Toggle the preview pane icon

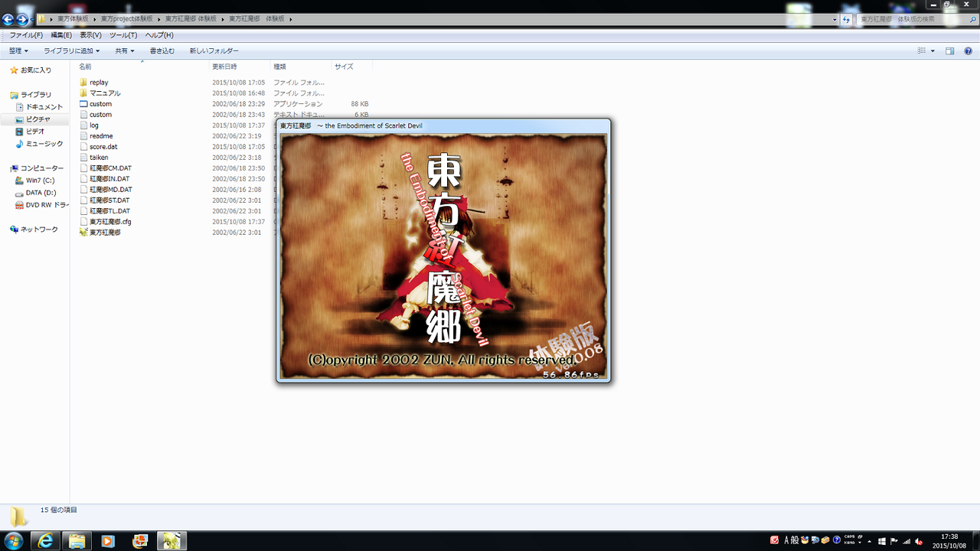(949, 51)
